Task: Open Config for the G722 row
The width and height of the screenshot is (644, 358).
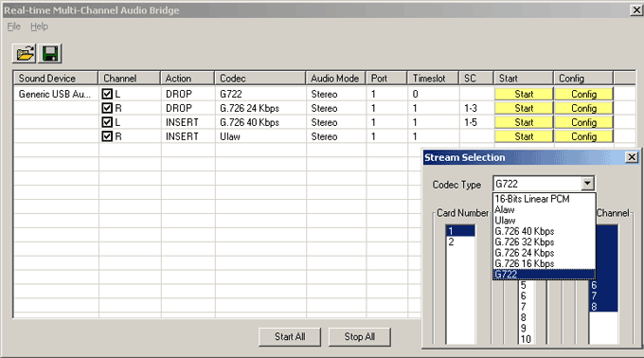Action: coord(583,94)
